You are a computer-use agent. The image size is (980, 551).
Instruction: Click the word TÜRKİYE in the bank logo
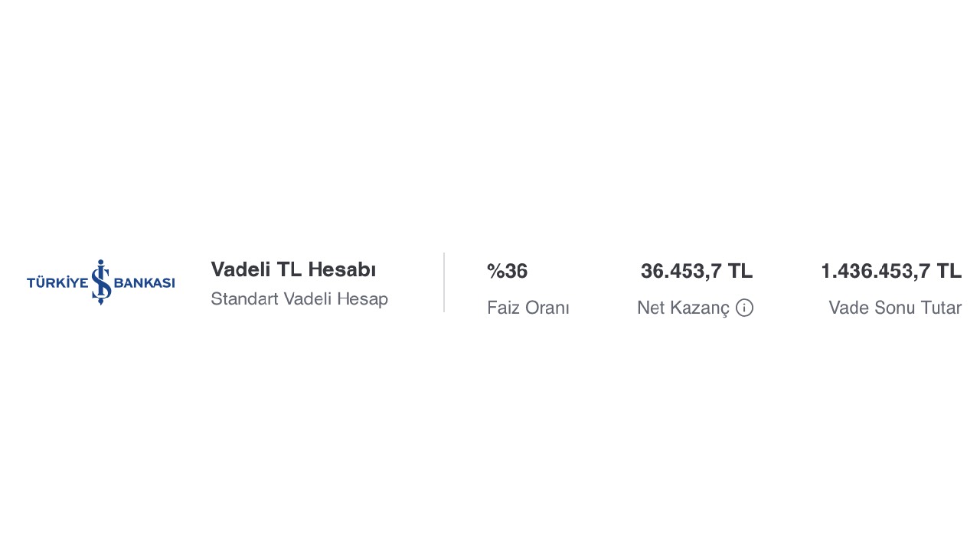pyautogui.click(x=57, y=283)
